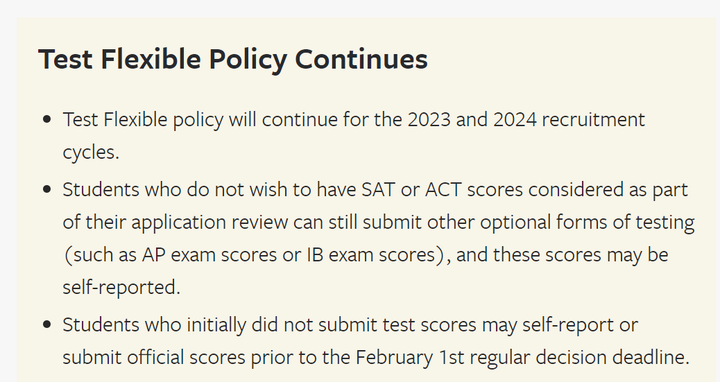The height and width of the screenshot is (382, 720).
Task: Click the word initially in third bullet
Action: tap(216, 325)
